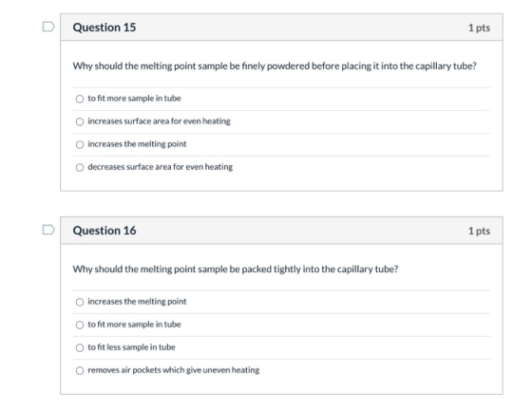Click the label text 'increases surface area for even heating'
This screenshot has height=409, width=532.
point(160,121)
